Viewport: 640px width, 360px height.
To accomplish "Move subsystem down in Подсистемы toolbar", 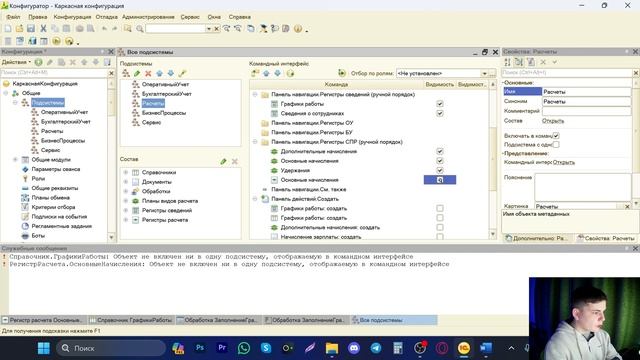I will pos(171,73).
